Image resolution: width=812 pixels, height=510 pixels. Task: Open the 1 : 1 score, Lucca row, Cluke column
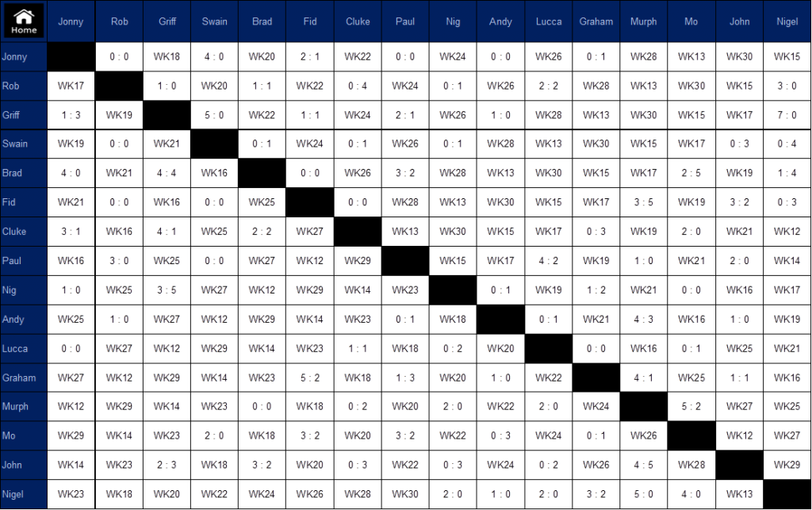click(x=358, y=348)
